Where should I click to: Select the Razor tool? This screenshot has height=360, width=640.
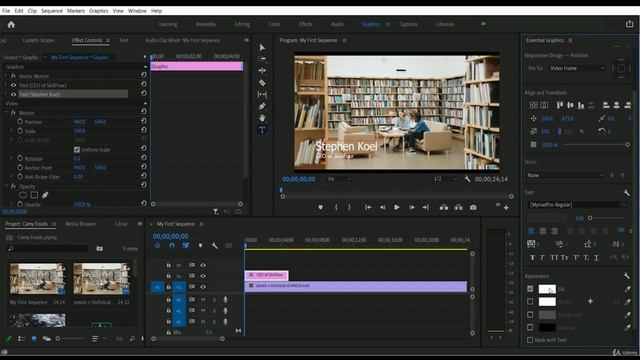pos(262,82)
